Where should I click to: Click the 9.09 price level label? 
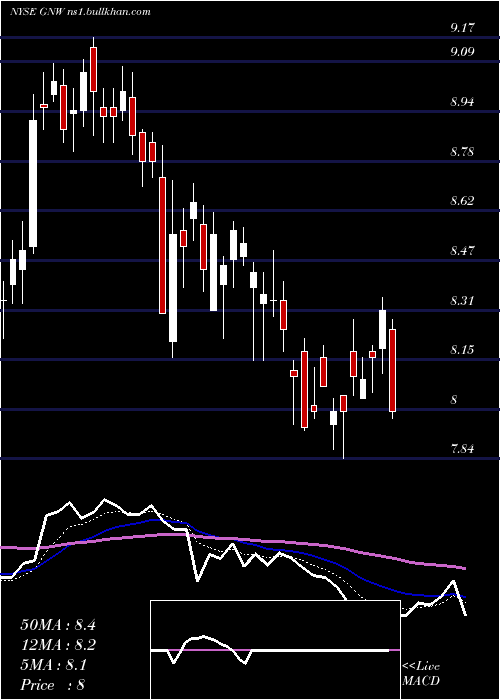point(462,52)
